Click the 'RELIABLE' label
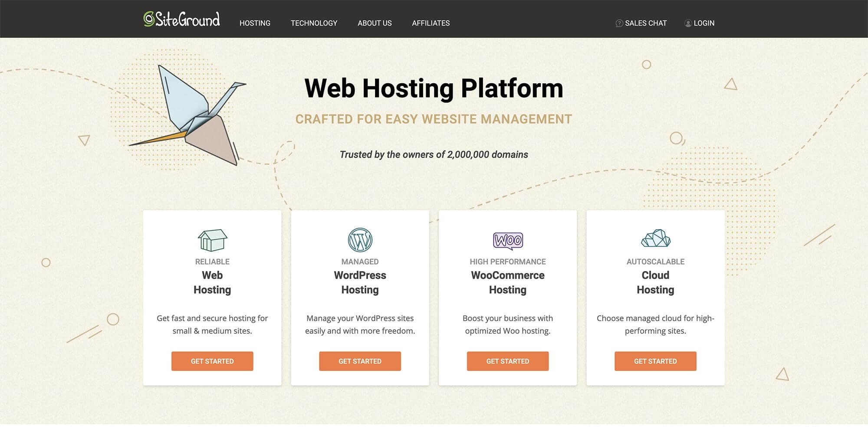The image size is (868, 445). pyautogui.click(x=212, y=262)
